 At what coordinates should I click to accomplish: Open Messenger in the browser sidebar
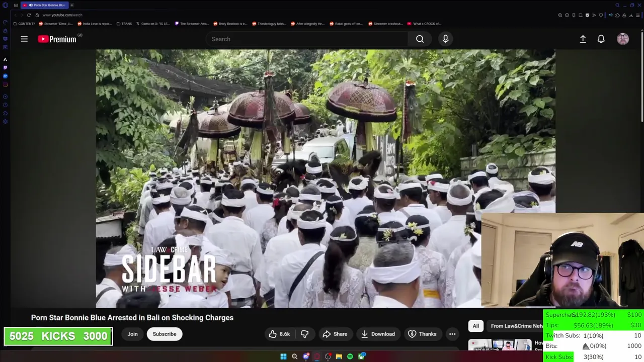pyautogui.click(x=6, y=76)
